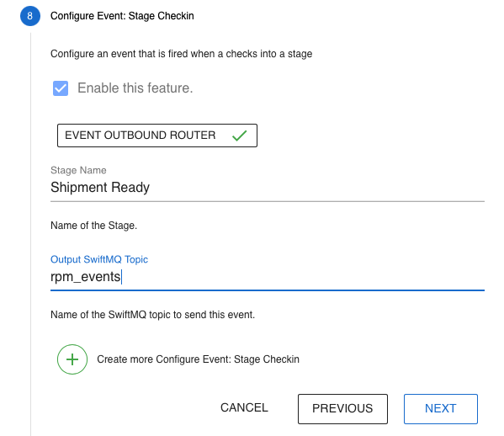Viewport: 504px width, 436px height.
Task: Proceed with the NEXT button
Action: click(441, 409)
